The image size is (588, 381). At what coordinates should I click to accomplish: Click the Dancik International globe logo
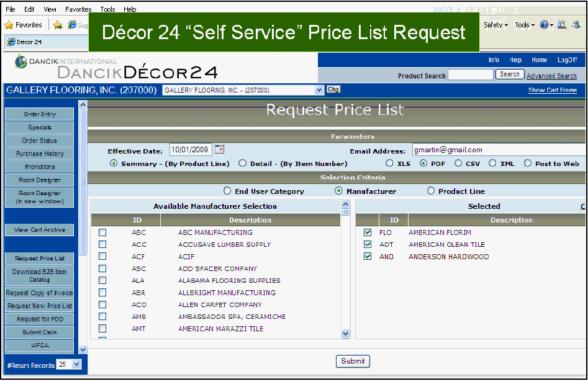(21, 61)
